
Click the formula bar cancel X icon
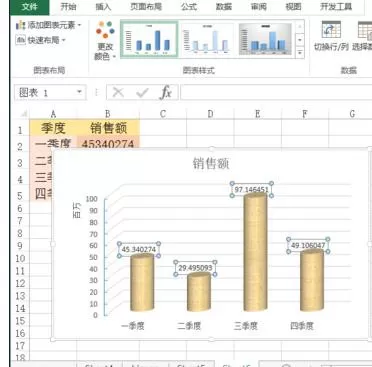click(x=118, y=92)
